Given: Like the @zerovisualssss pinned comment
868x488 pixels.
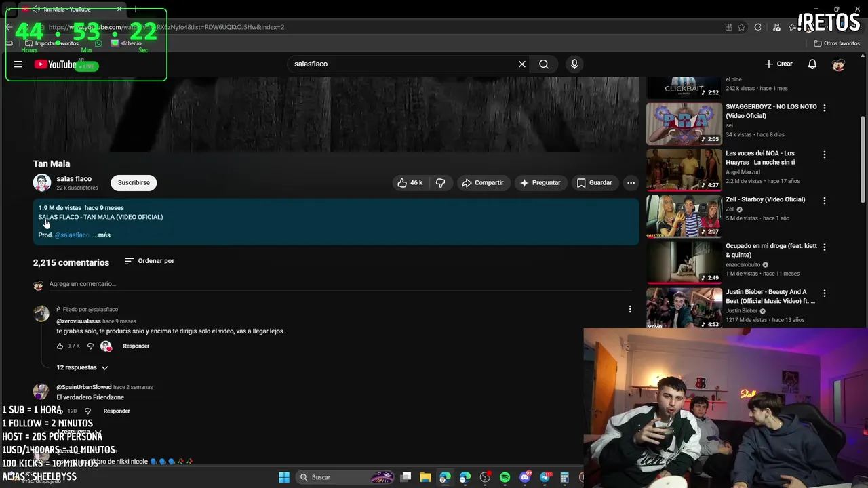Looking at the screenshot, I should tap(60, 346).
